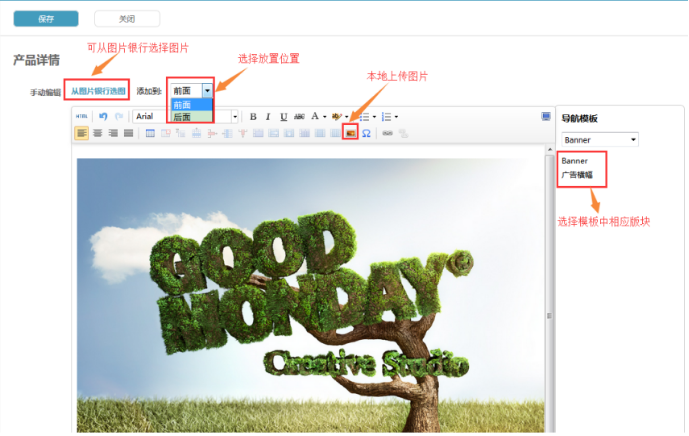Click the greyed unlink icon
The image size is (689, 436).
pyautogui.click(x=403, y=133)
